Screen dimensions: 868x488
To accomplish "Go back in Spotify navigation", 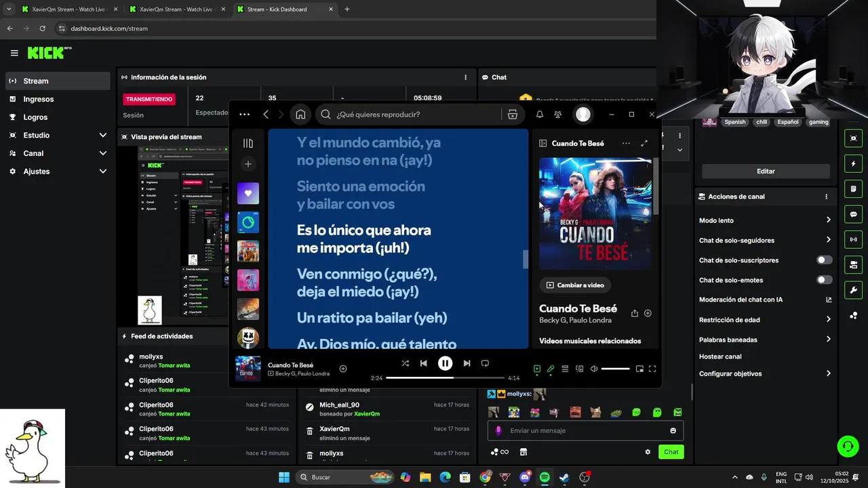I will click(x=266, y=115).
